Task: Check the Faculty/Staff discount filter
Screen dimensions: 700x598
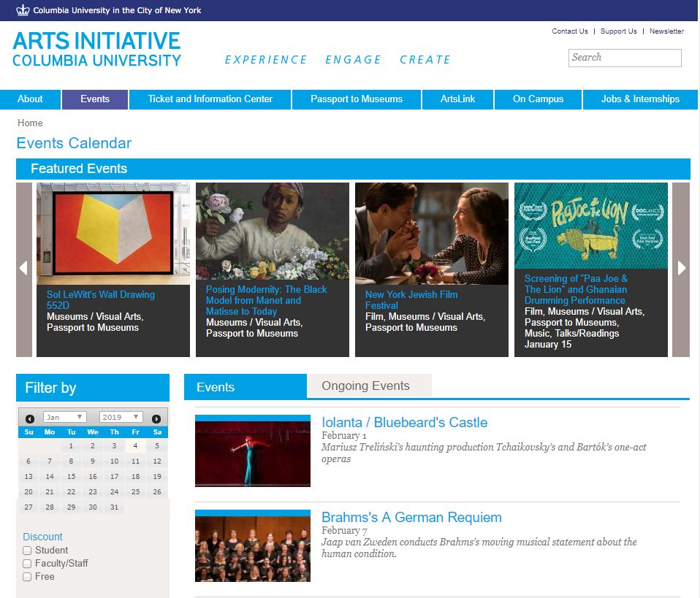Action: pos(27,564)
